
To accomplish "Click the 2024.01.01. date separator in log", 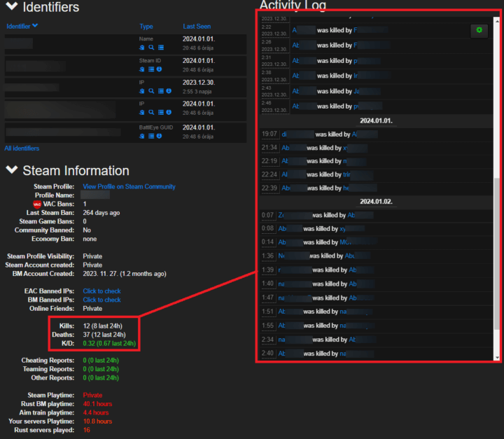I will pos(376,121).
